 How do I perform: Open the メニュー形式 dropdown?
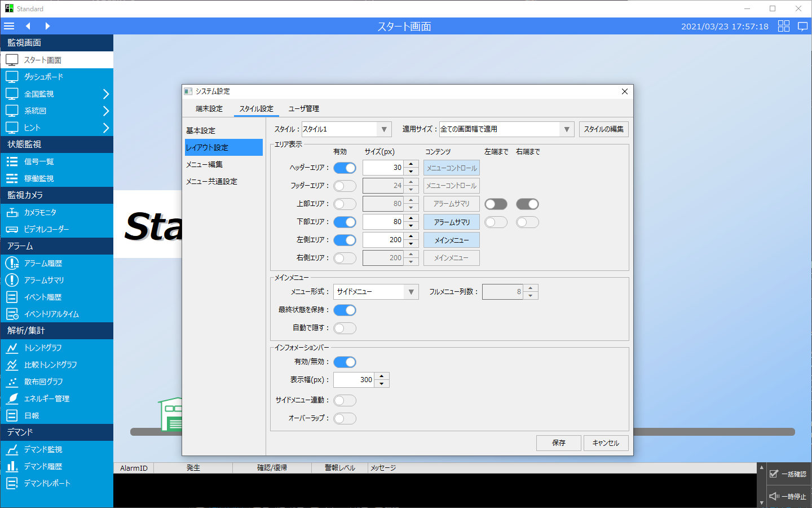[376, 292]
